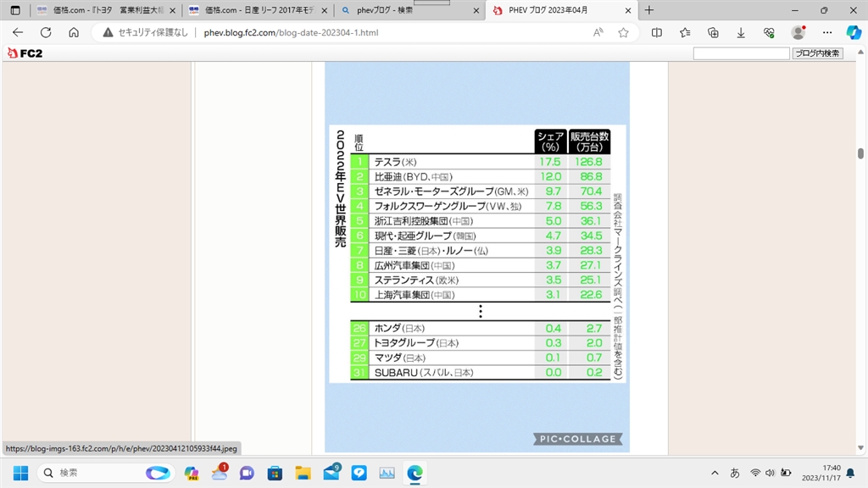Open the chat app on taskbar

[x=247, y=473]
